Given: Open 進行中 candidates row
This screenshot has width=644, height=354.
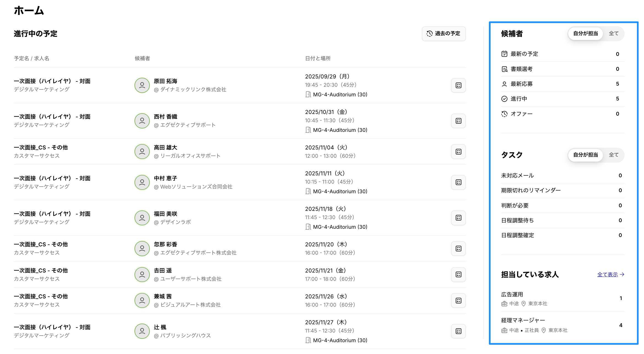Looking at the screenshot, I should pyautogui.click(x=519, y=99).
